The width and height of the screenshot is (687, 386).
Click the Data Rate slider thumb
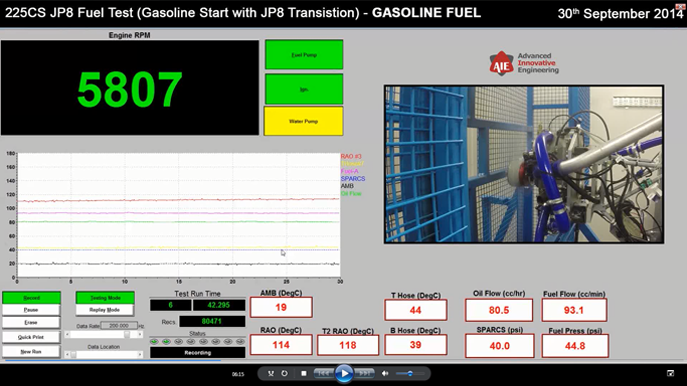(x=127, y=334)
